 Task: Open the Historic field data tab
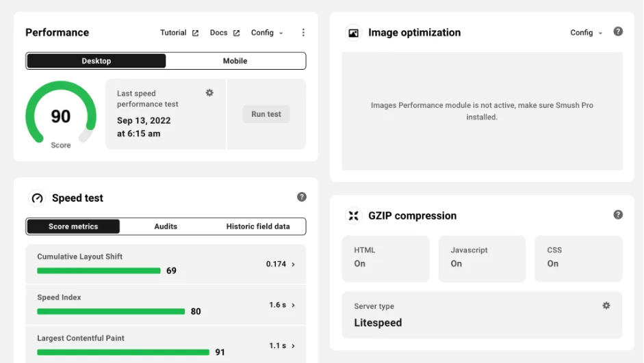(x=258, y=226)
